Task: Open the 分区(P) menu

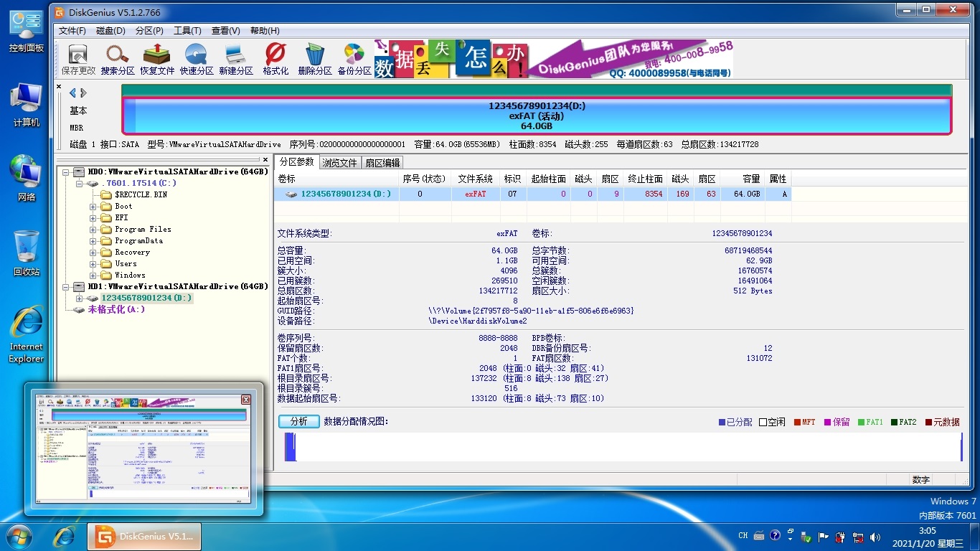Action: pos(149,31)
